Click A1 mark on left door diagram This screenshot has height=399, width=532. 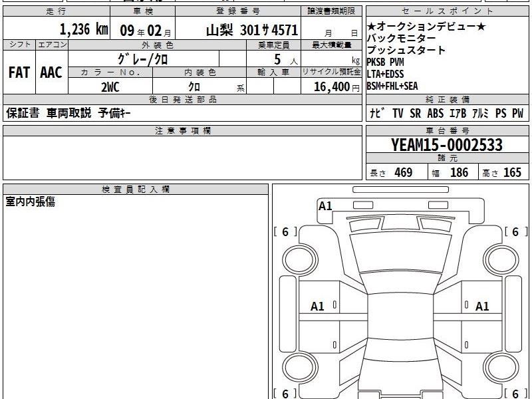pyautogui.click(x=318, y=307)
